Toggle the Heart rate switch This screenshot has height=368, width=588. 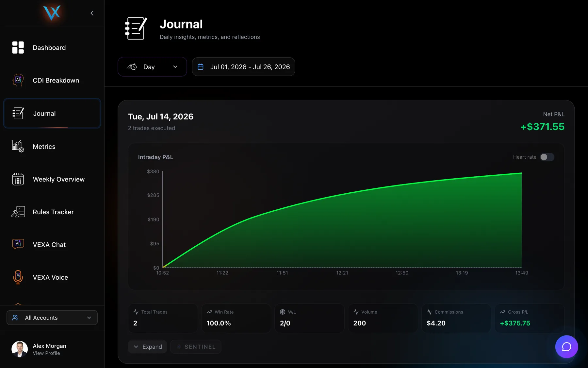[x=547, y=157]
